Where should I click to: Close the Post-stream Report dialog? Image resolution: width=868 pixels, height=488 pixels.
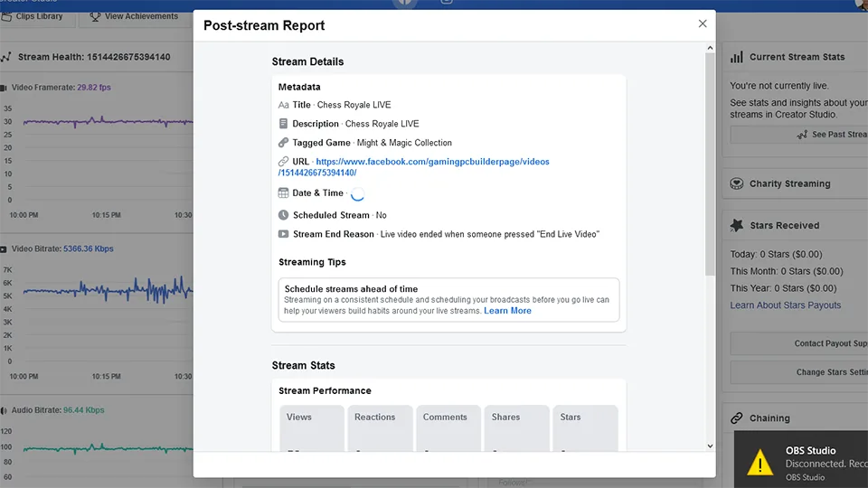(703, 23)
